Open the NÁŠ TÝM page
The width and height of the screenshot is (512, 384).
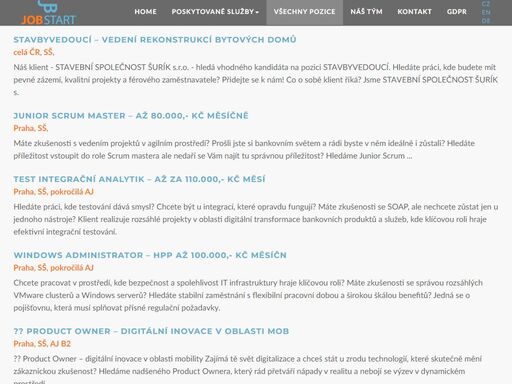366,12
